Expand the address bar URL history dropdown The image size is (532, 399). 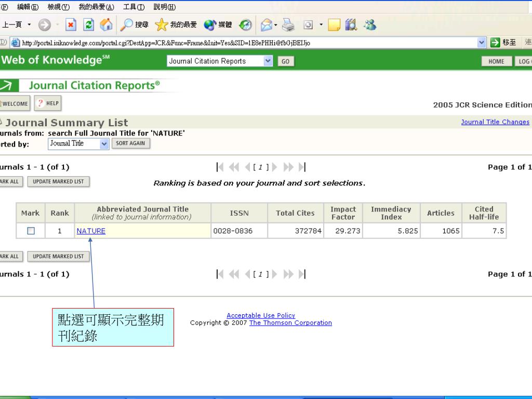(x=482, y=43)
